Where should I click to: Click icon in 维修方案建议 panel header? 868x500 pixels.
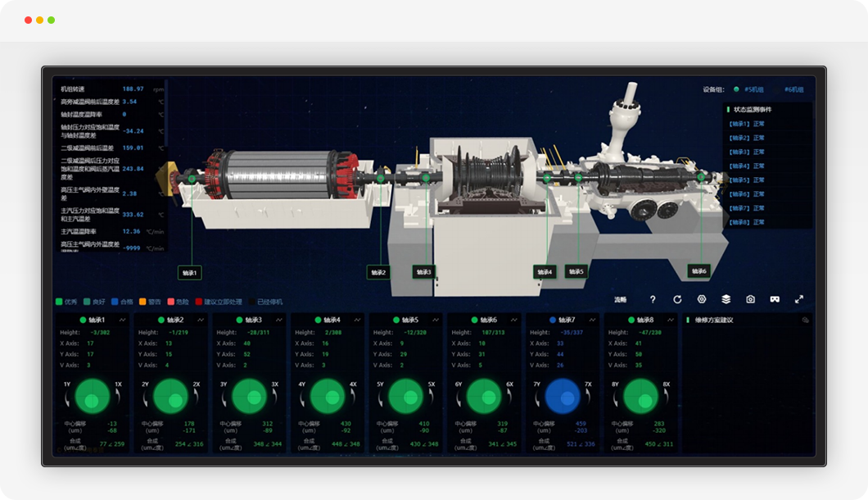[806, 320]
